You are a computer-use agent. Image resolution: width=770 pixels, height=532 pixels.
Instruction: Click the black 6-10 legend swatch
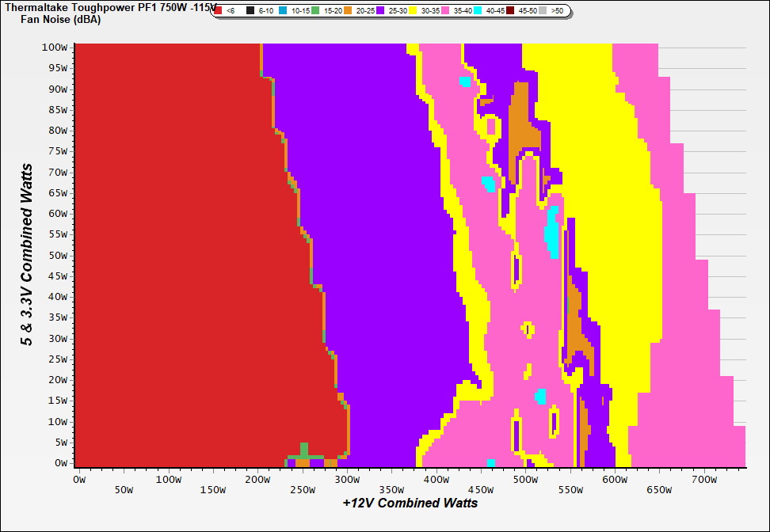point(250,11)
